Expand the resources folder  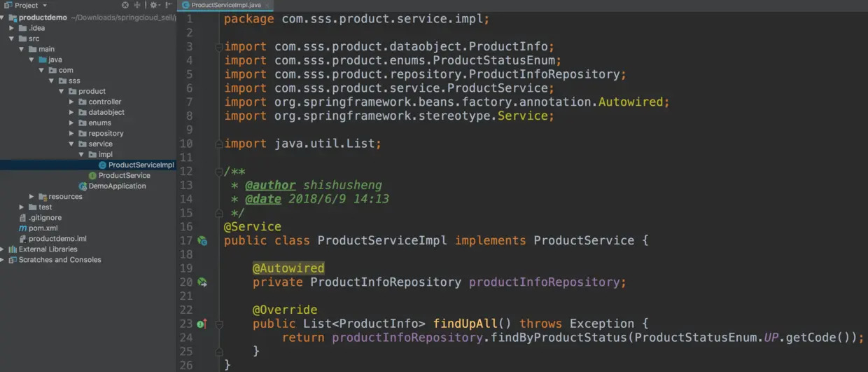(x=32, y=196)
